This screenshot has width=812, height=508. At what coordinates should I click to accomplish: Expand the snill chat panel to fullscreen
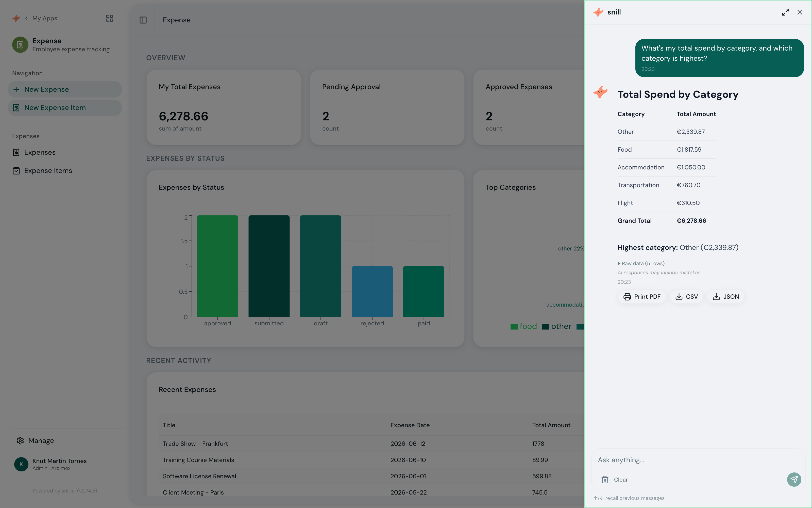(x=785, y=12)
